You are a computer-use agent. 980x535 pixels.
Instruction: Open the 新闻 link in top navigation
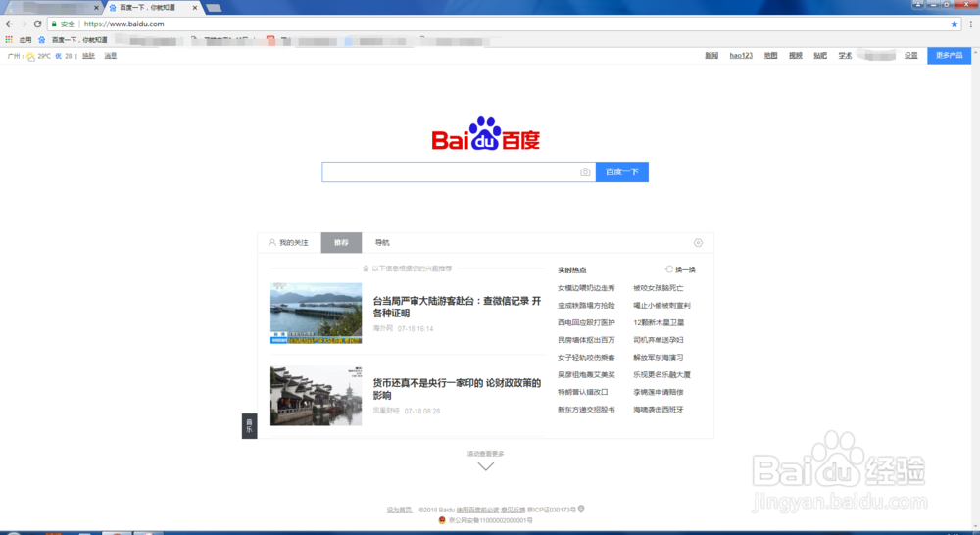coord(711,56)
